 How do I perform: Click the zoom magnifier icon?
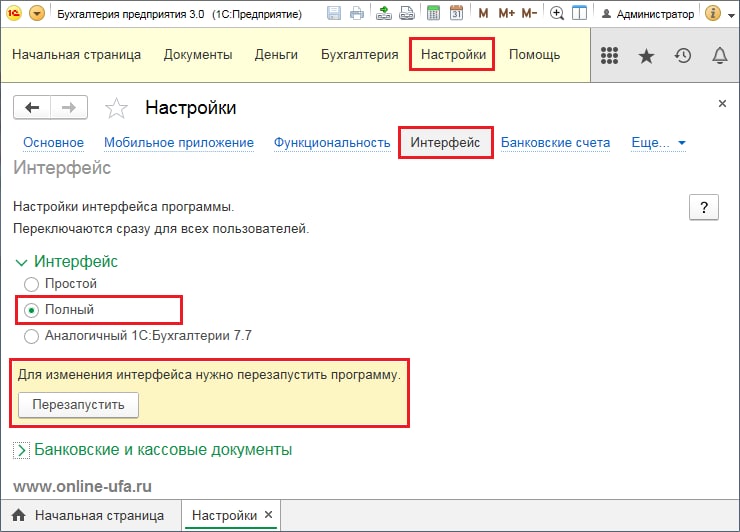point(557,13)
